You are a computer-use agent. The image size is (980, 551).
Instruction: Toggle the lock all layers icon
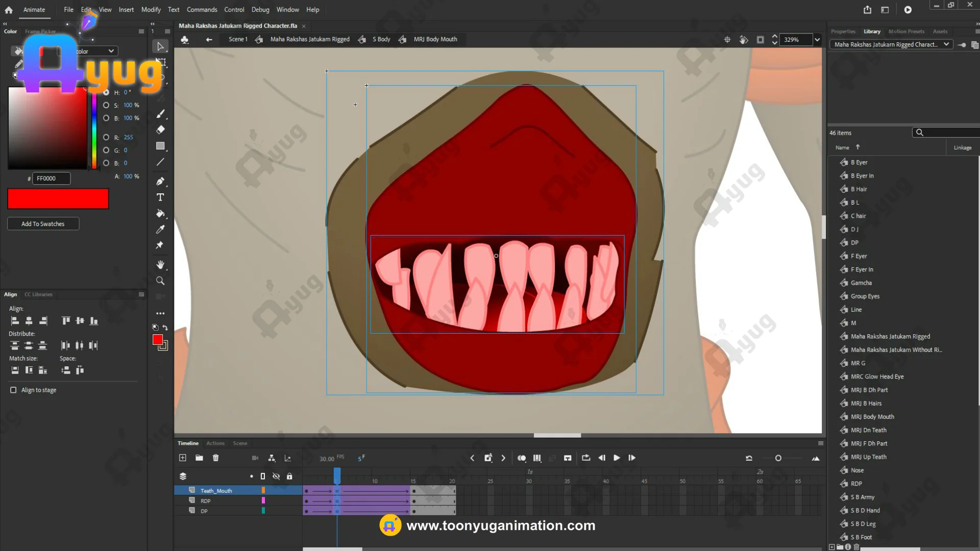pos(289,477)
